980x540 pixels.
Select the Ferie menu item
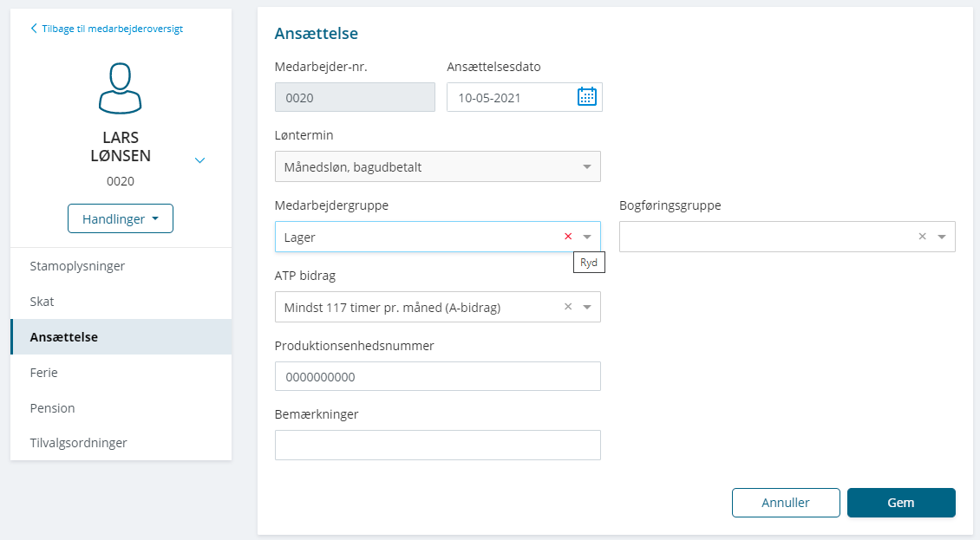[x=43, y=373]
